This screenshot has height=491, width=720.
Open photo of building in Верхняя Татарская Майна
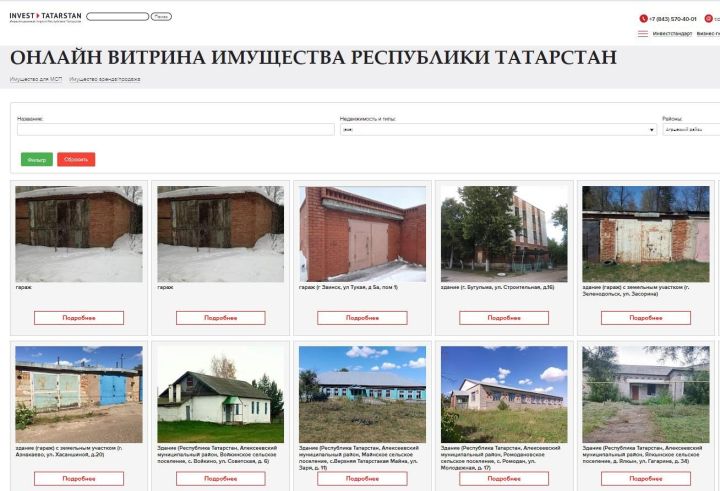click(362, 395)
